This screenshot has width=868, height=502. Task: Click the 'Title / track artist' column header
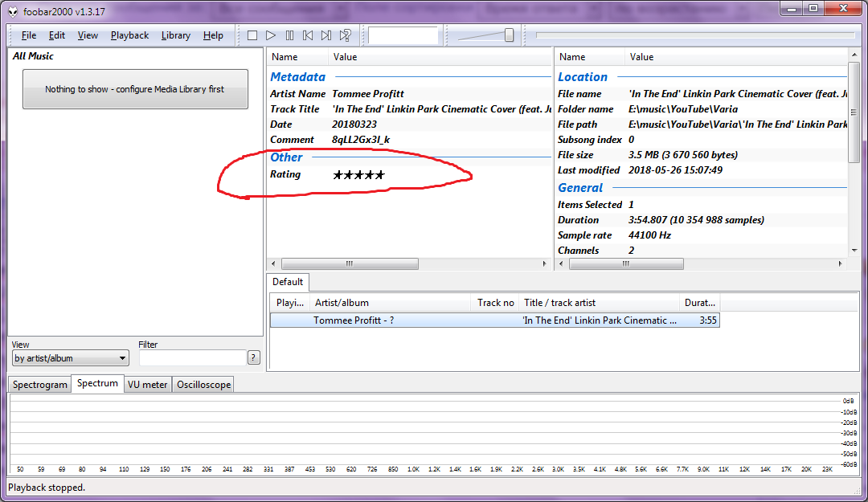pos(599,303)
